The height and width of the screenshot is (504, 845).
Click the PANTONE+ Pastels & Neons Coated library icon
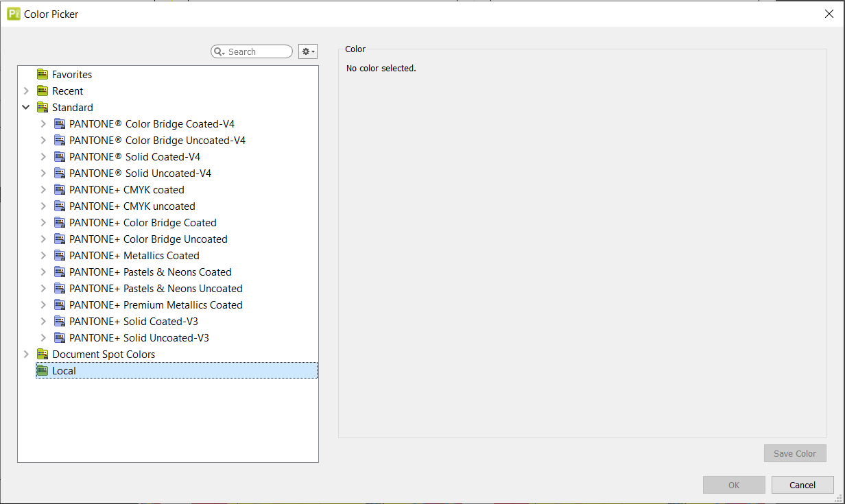[60, 272]
